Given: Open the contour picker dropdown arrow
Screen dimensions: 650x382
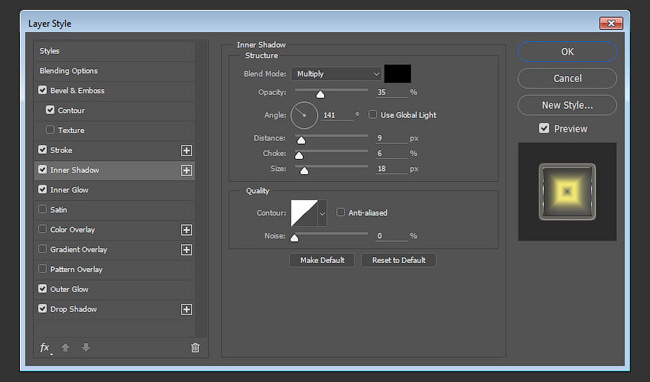Looking at the screenshot, I should 322,213.
